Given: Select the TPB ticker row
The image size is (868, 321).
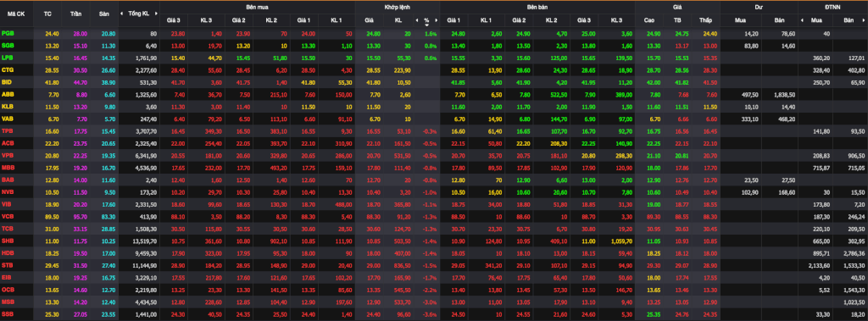Looking at the screenshot, I should [x=8, y=130].
